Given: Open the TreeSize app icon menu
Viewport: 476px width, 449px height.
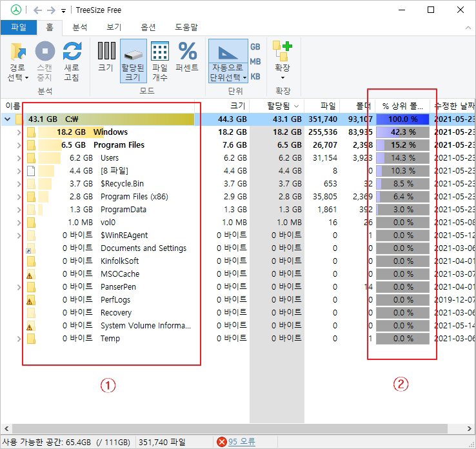Looking at the screenshot, I should pos(15,10).
